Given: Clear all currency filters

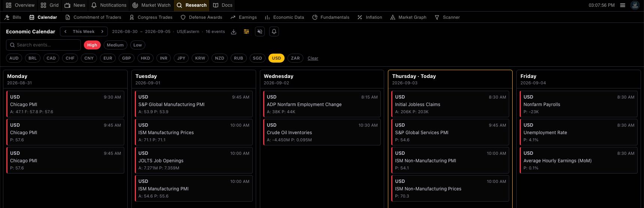Looking at the screenshot, I should pos(313,58).
